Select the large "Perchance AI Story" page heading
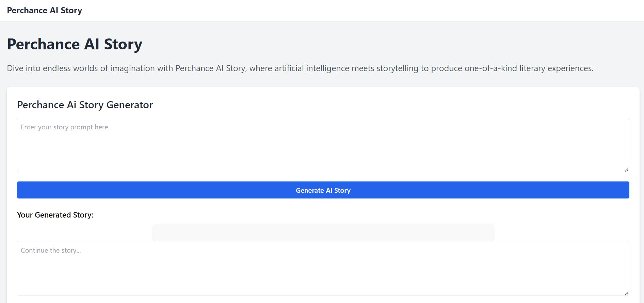 (x=75, y=44)
